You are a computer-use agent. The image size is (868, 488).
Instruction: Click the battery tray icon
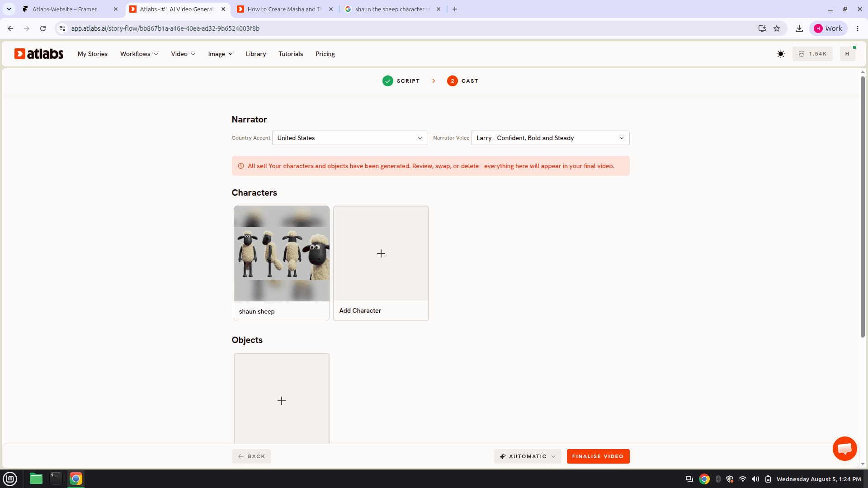pyautogui.click(x=768, y=479)
